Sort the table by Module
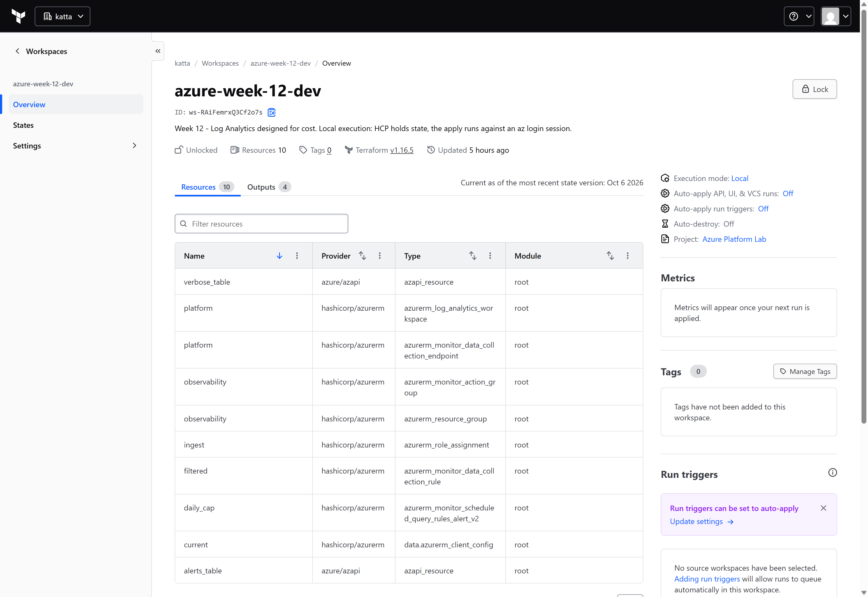Image resolution: width=868 pixels, height=597 pixels. click(x=610, y=256)
